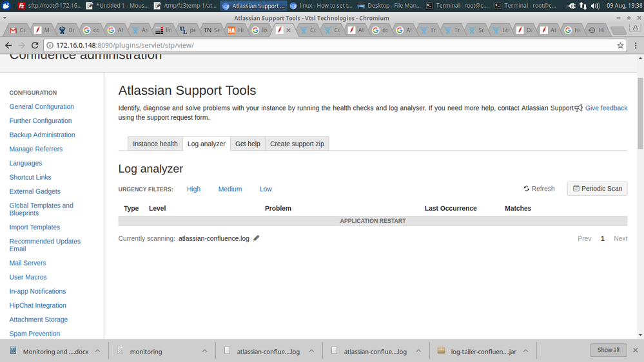The width and height of the screenshot is (644, 362).
Task: Open the window menu arrow in title bar
Action: [5, 18]
